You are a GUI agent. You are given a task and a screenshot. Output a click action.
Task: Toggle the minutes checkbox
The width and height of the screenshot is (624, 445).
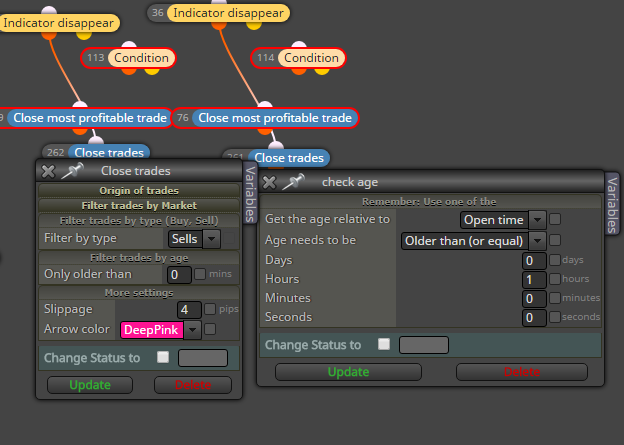pyautogui.click(x=555, y=298)
